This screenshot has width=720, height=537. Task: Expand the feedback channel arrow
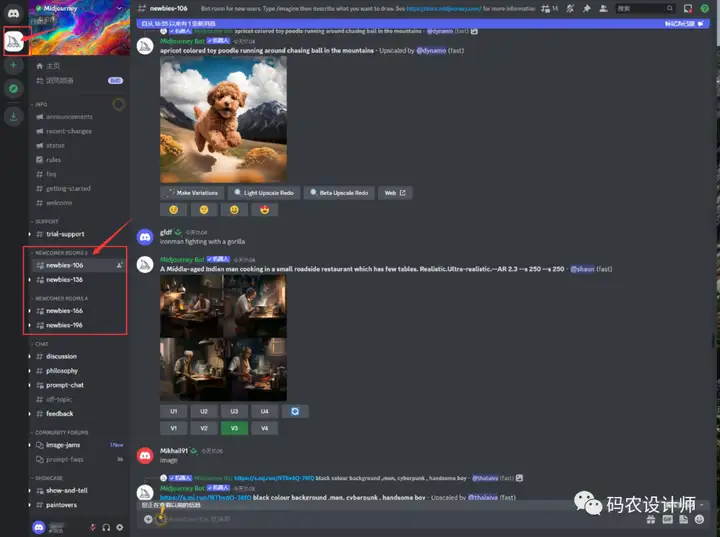30,414
